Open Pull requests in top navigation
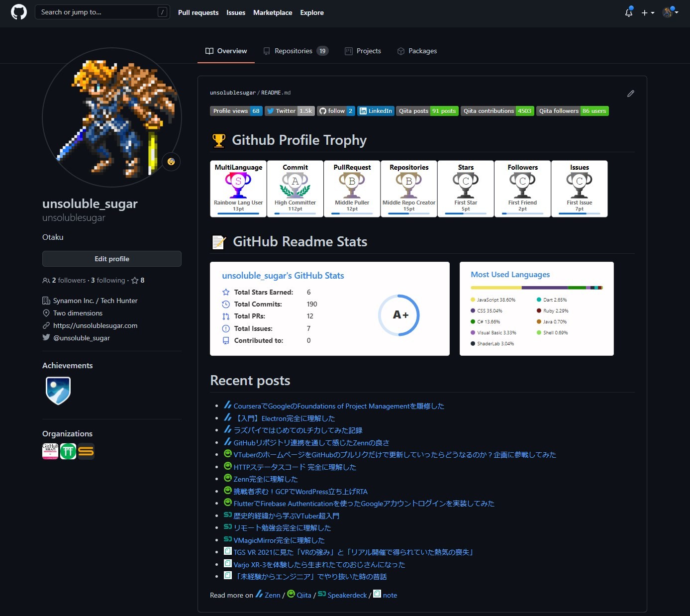This screenshot has height=616, width=690. 198,12
